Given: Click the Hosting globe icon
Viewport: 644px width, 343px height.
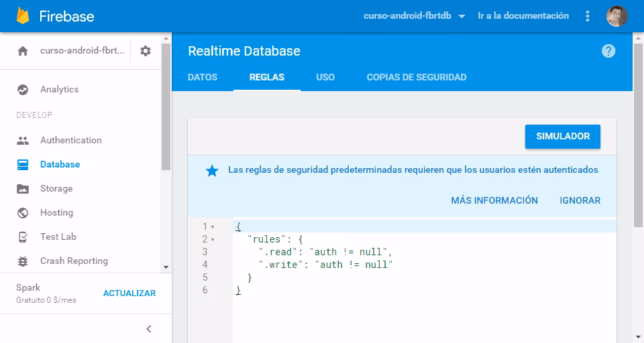Looking at the screenshot, I should (x=23, y=213).
